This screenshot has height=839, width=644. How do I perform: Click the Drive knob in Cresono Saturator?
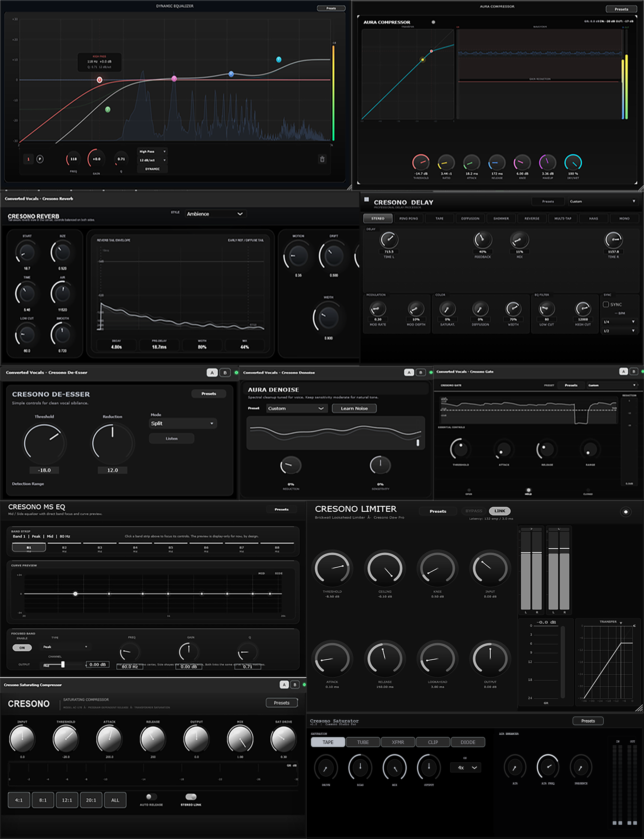point(326,767)
